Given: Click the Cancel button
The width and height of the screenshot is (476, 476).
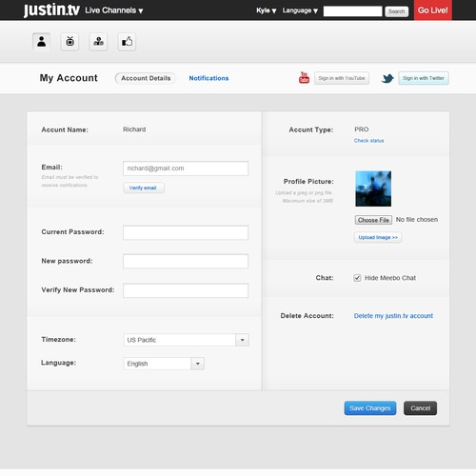Looking at the screenshot, I should point(420,408).
